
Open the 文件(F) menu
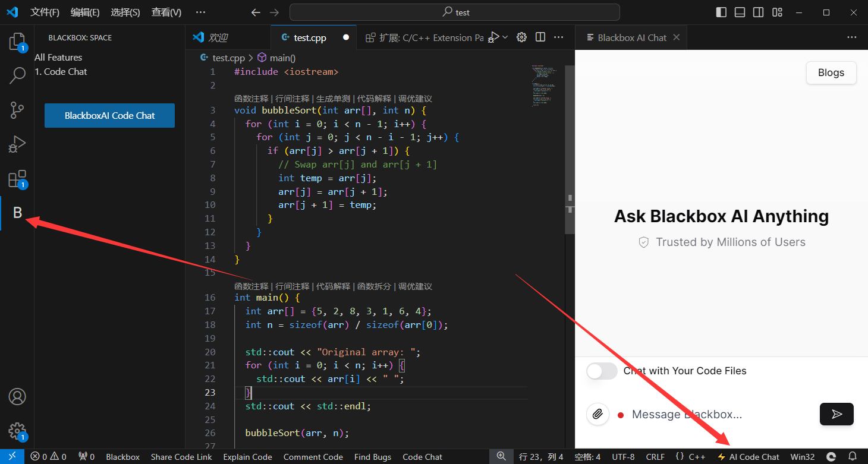(x=45, y=12)
